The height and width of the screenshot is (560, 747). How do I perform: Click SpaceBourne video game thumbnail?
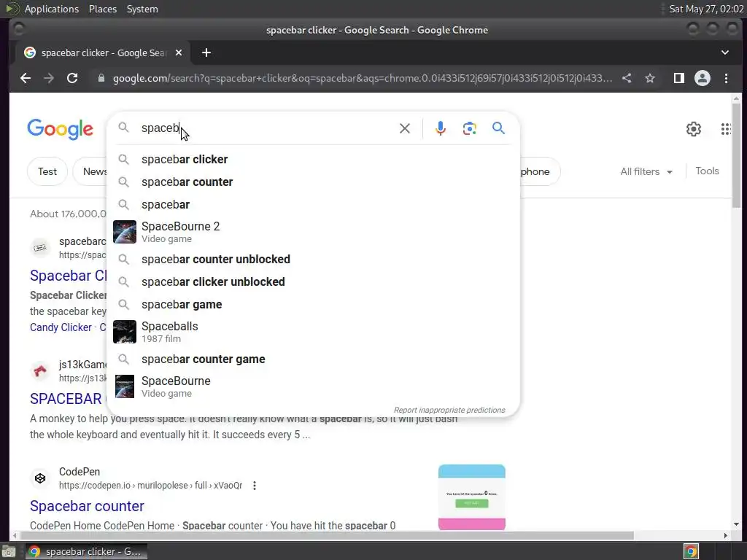click(x=125, y=386)
